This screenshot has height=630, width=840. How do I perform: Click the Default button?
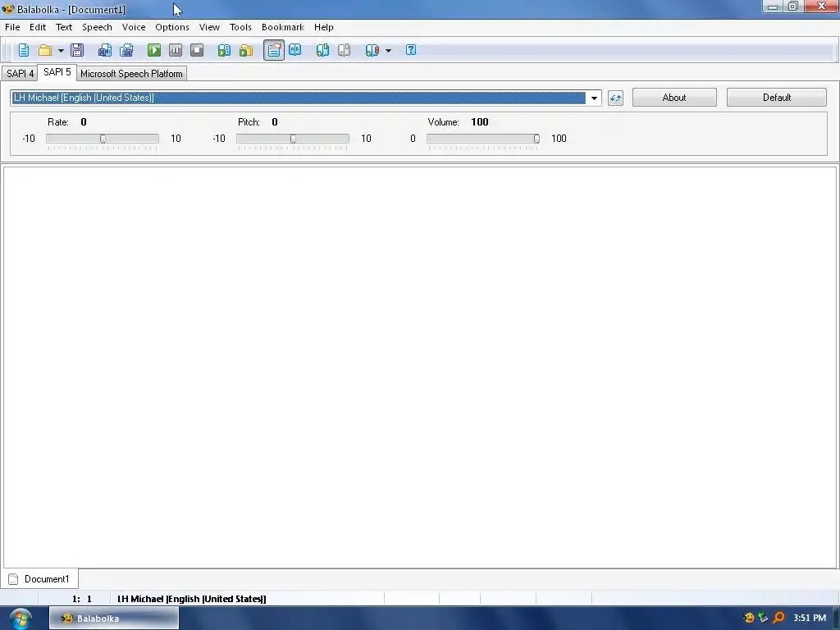click(x=776, y=98)
